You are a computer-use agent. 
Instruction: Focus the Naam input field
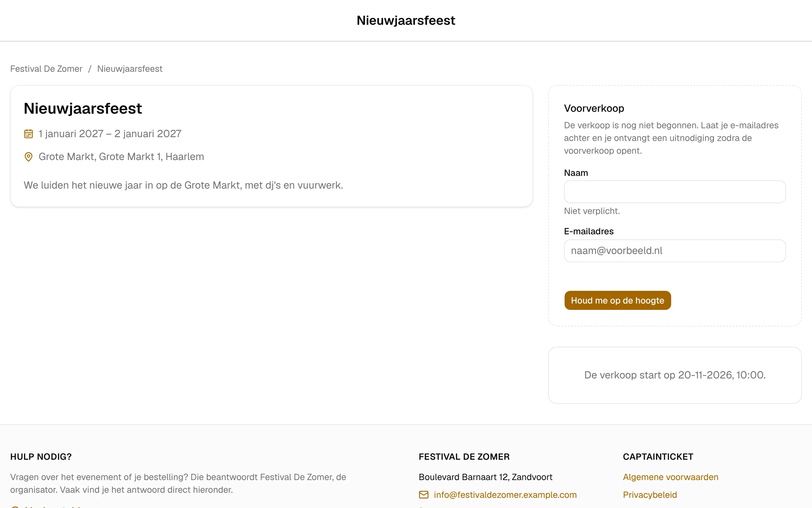[675, 192]
